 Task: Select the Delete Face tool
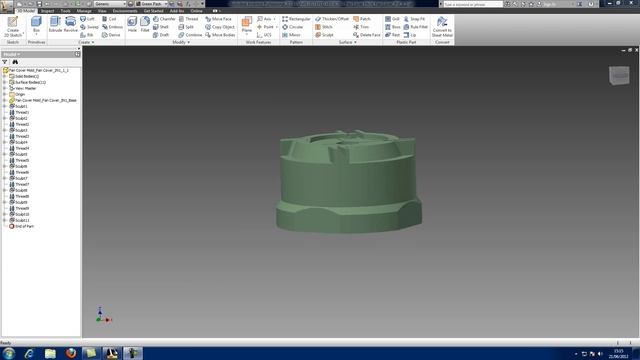(x=367, y=35)
